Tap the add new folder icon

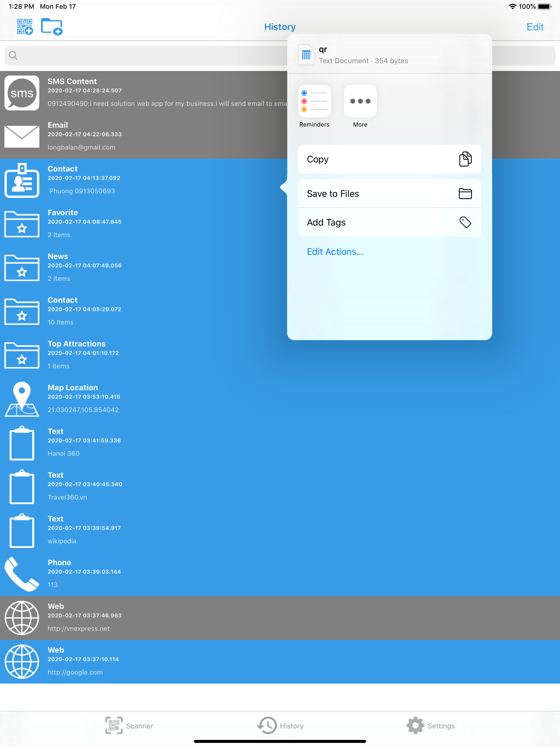(52, 27)
